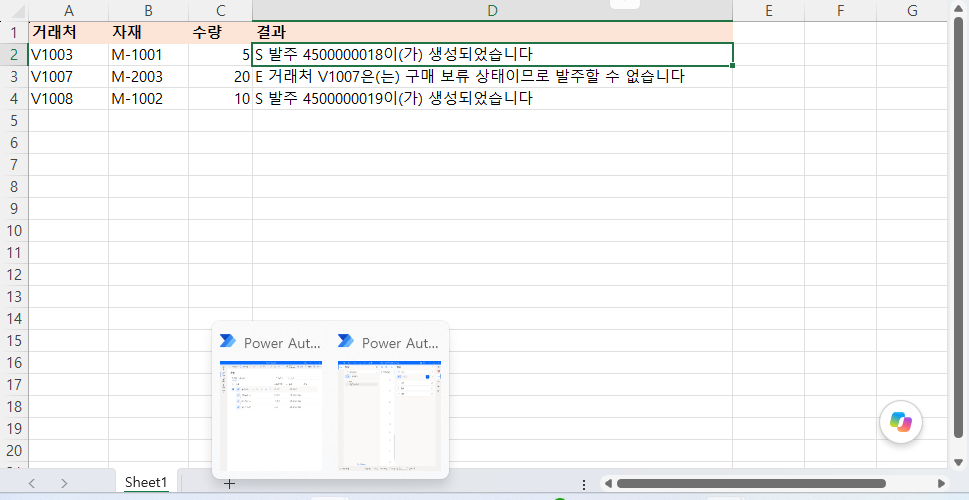Click the 수량 header cell

point(221,32)
